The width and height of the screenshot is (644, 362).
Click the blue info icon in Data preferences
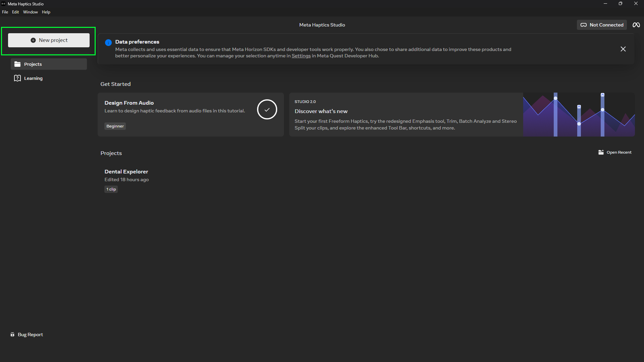(x=108, y=43)
